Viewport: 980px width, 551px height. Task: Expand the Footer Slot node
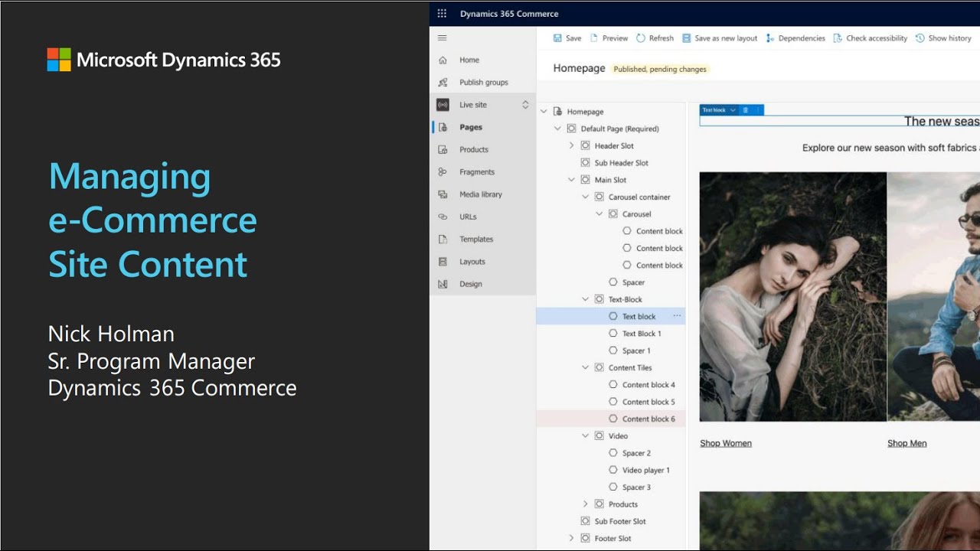coord(571,538)
